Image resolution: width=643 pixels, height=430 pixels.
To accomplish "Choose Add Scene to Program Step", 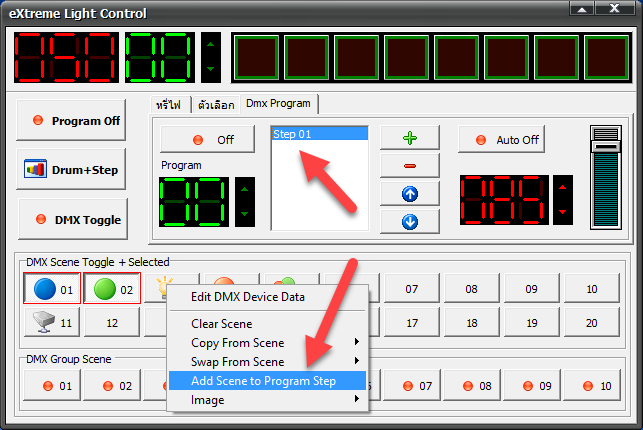I will [x=267, y=381].
